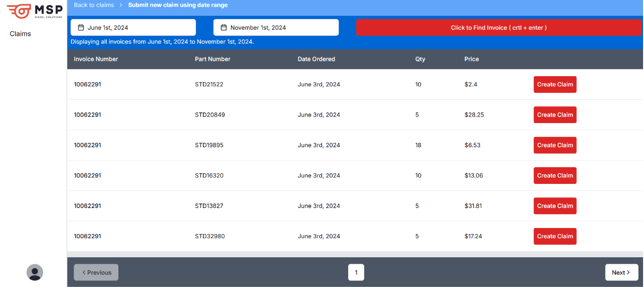Create claim for part STD13827
644x287 pixels.
(555, 206)
